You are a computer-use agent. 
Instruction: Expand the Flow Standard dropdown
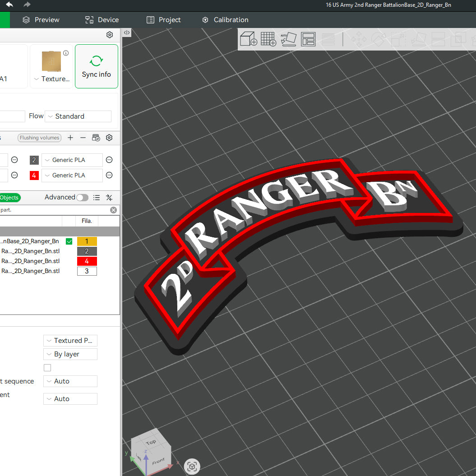tap(78, 116)
